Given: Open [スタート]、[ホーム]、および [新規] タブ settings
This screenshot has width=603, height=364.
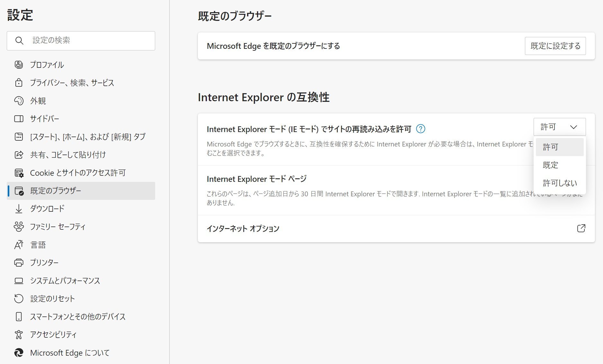Looking at the screenshot, I should point(81,137).
